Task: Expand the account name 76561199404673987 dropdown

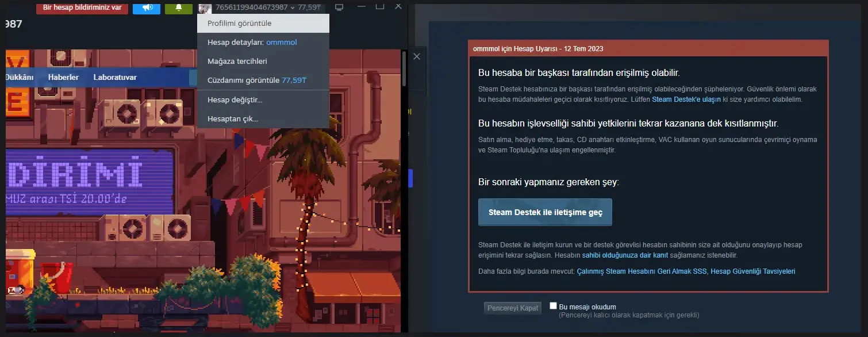Action: tap(256, 7)
